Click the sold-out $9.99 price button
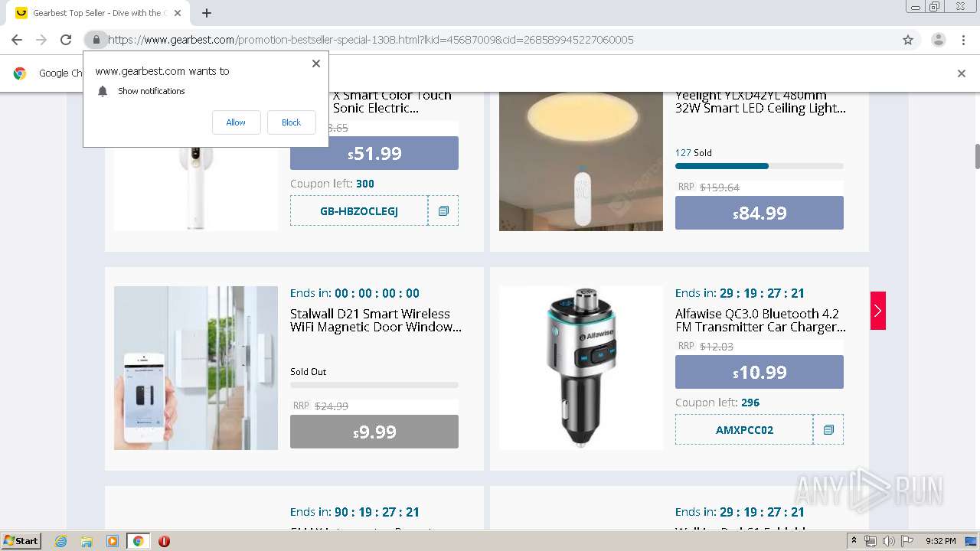This screenshot has height=551, width=980. click(x=374, y=432)
